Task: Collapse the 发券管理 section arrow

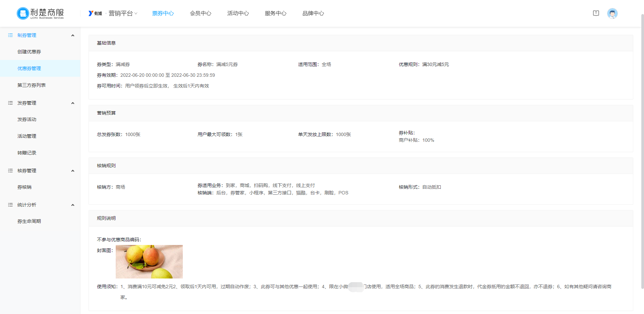Action: click(x=73, y=103)
